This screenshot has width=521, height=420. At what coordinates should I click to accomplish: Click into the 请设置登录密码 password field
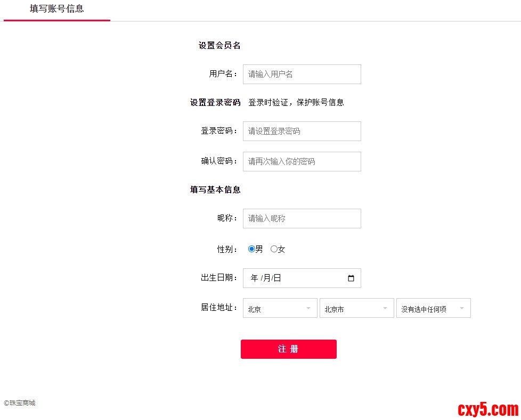click(x=302, y=131)
